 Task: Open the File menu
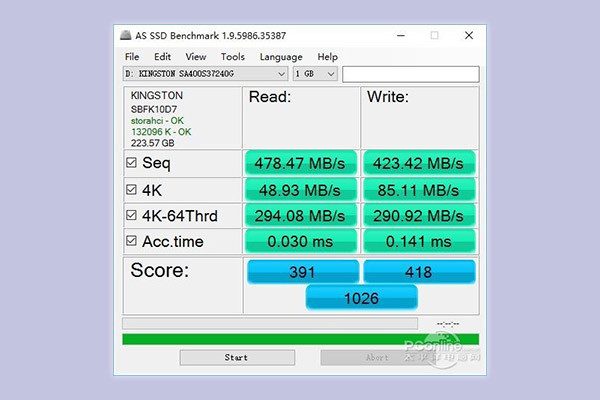click(x=132, y=57)
